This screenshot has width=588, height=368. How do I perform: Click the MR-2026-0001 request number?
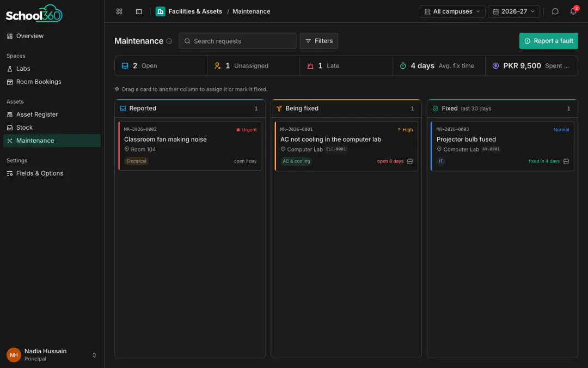coord(296,129)
